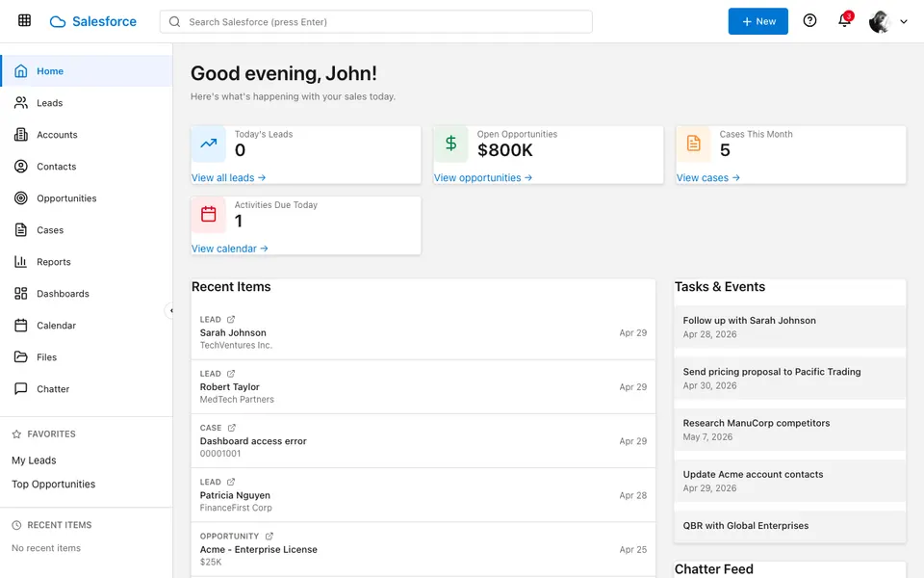Click the Calendar icon in sidebar
The height and width of the screenshot is (578, 924).
(x=20, y=325)
